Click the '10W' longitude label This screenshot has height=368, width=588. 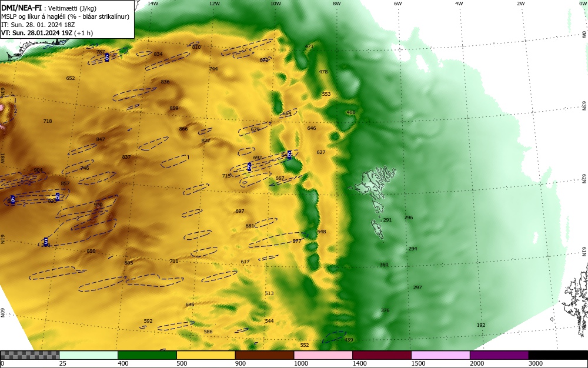tap(276, 4)
